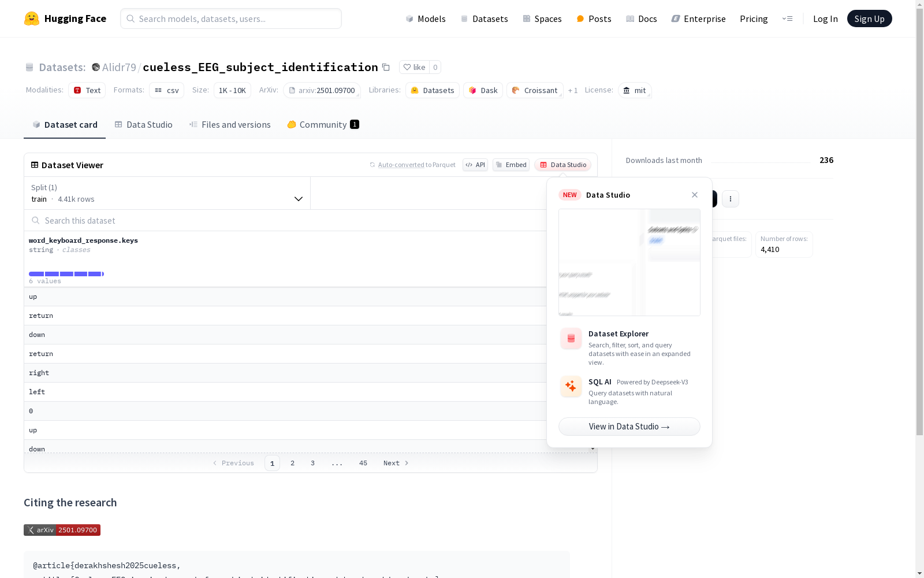The width and height of the screenshot is (924, 578).
Task: Switch to the Dataset card tab
Action: click(x=65, y=124)
